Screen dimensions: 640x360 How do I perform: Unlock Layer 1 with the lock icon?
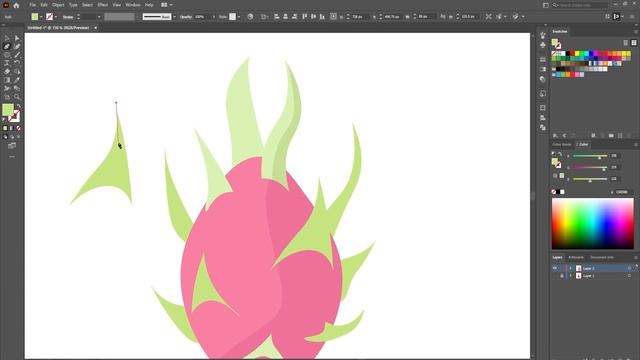(x=562, y=276)
